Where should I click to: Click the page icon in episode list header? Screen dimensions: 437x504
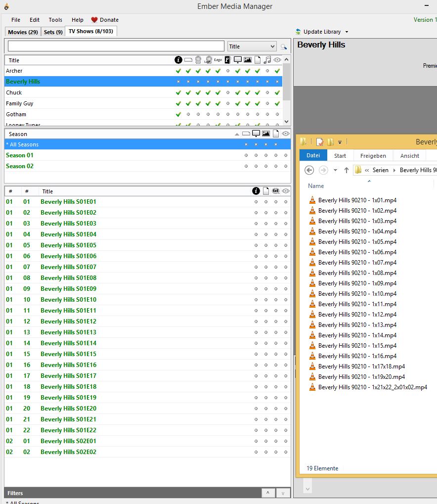[266, 191]
